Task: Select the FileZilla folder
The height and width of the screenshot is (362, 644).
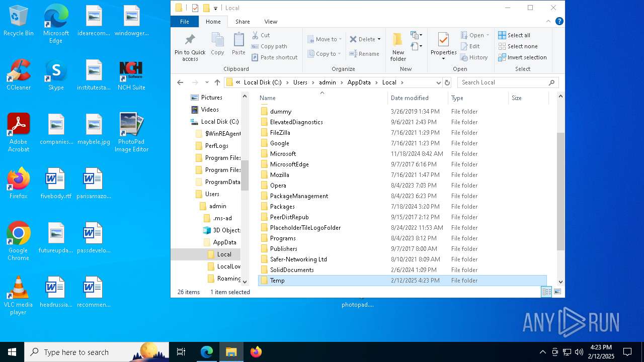Action: (x=280, y=133)
